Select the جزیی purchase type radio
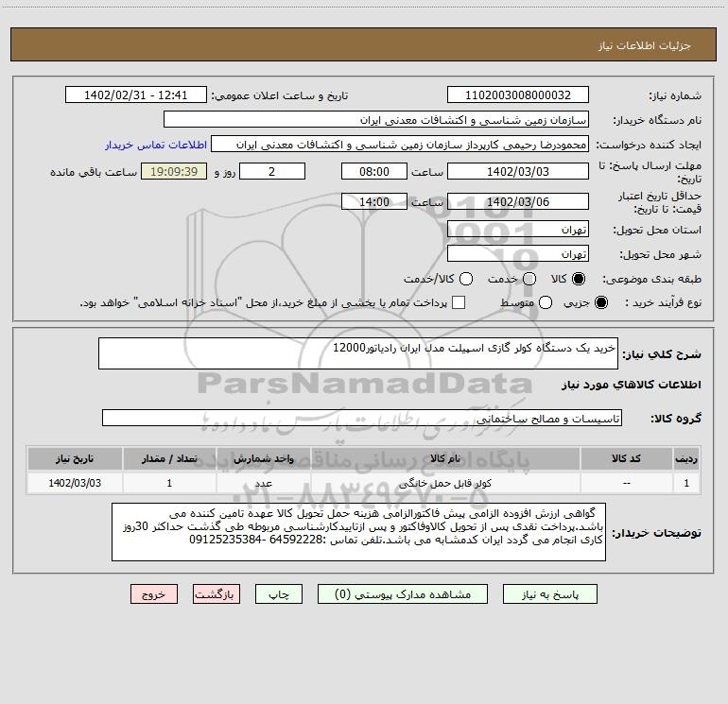This screenshot has height=704, width=728. coord(600,303)
